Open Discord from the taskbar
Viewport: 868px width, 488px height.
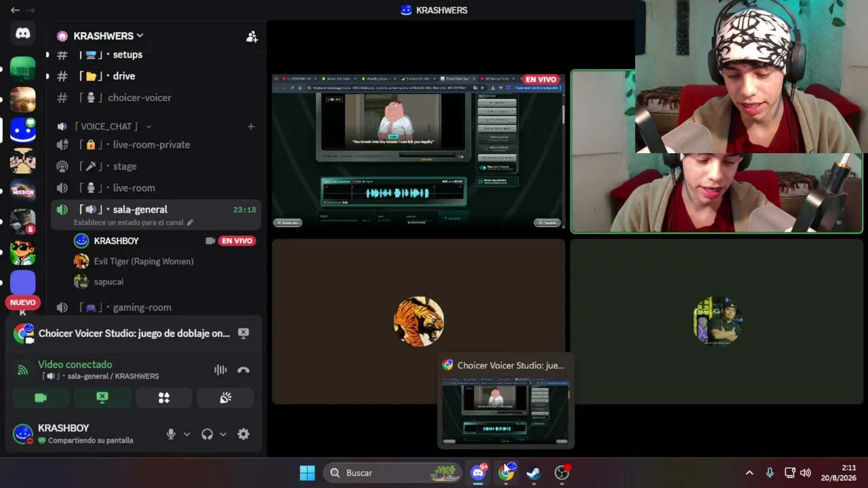[479, 473]
